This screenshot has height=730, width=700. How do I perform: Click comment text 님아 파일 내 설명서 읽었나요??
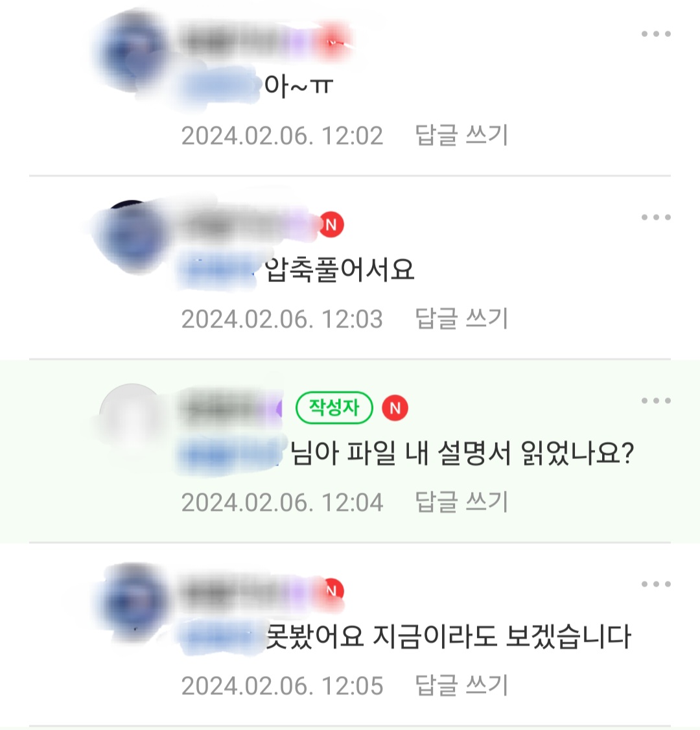461,453
